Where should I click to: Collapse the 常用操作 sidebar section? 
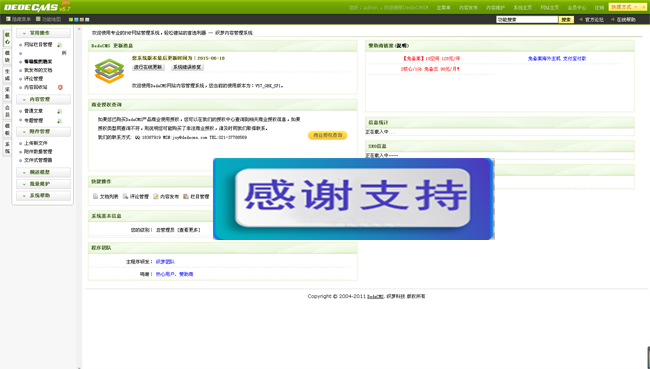(43, 33)
